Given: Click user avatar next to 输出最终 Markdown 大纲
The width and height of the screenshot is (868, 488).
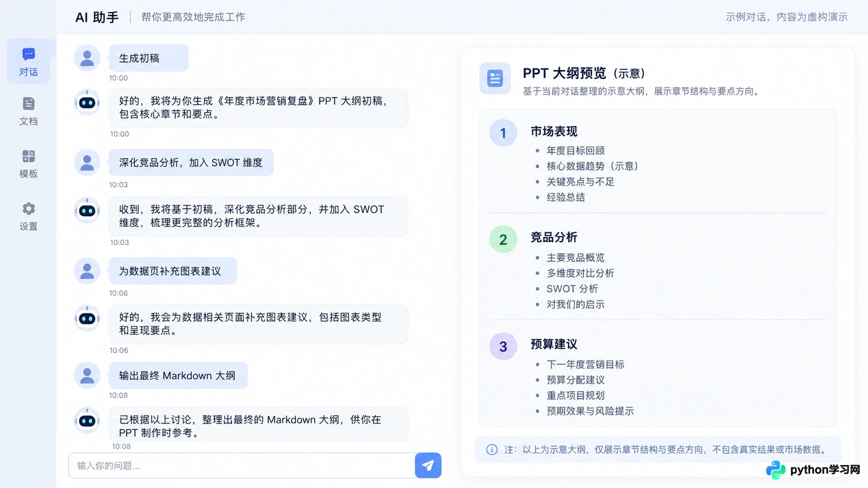Looking at the screenshot, I should [87, 375].
